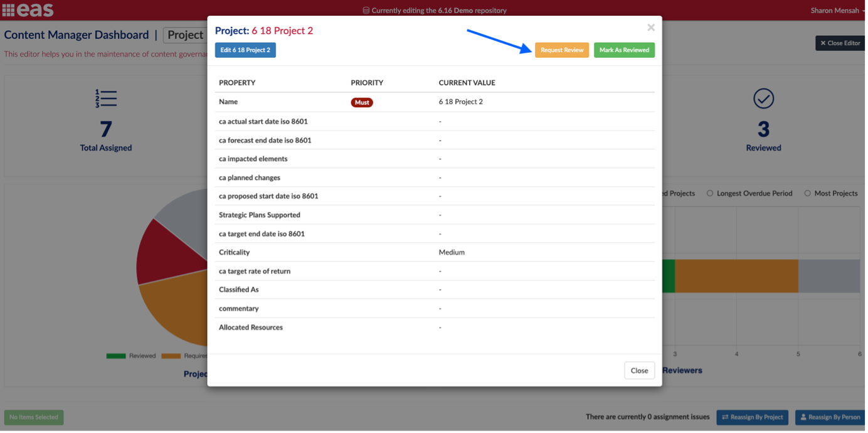Image resolution: width=868 pixels, height=433 pixels.
Task: Click the Request Review button
Action: [562, 50]
